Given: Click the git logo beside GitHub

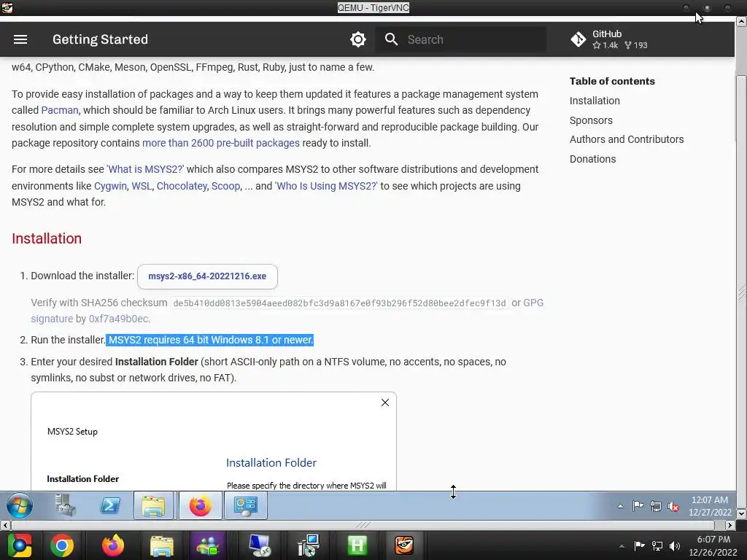Looking at the screenshot, I should 578,39.
